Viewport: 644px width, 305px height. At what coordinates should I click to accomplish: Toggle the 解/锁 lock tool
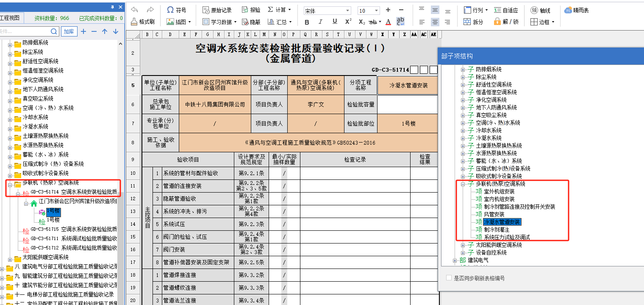(506, 22)
